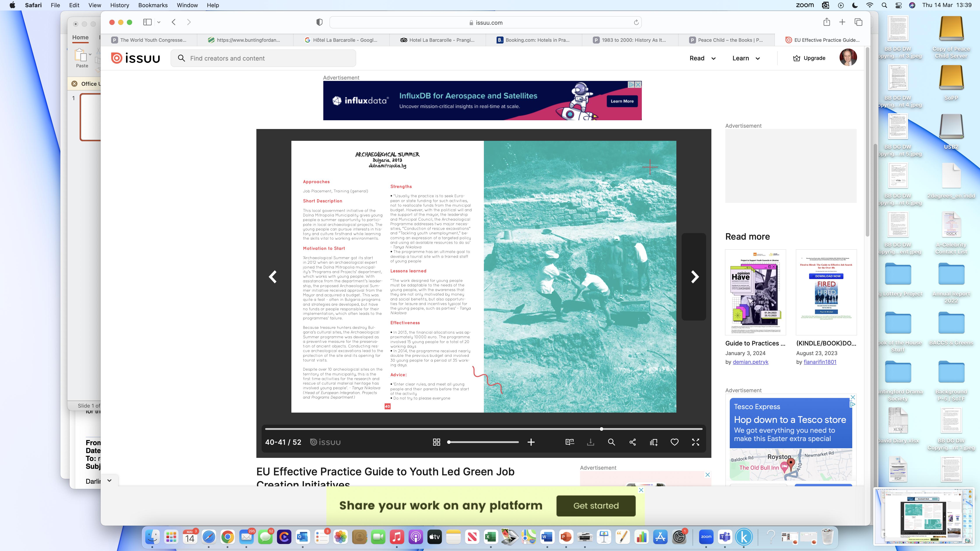Click the share icon in viewer
Viewport: 980px width, 551px height.
(633, 442)
